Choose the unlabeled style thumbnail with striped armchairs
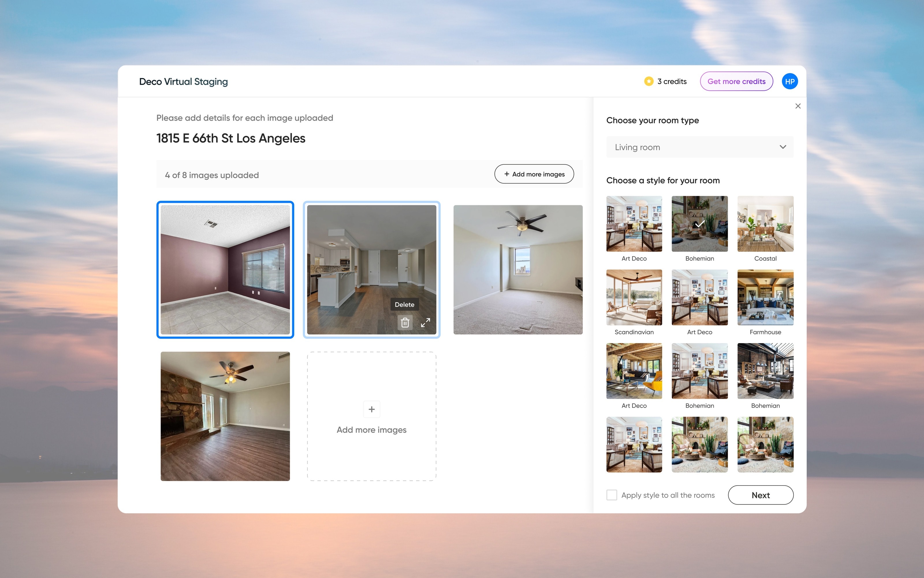Screen dimensions: 924x578 634,444
